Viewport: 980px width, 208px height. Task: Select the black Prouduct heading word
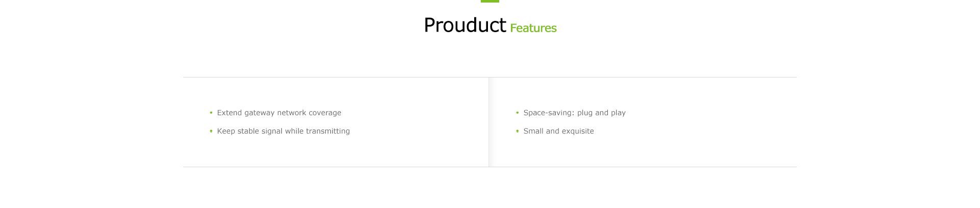pyautogui.click(x=465, y=25)
